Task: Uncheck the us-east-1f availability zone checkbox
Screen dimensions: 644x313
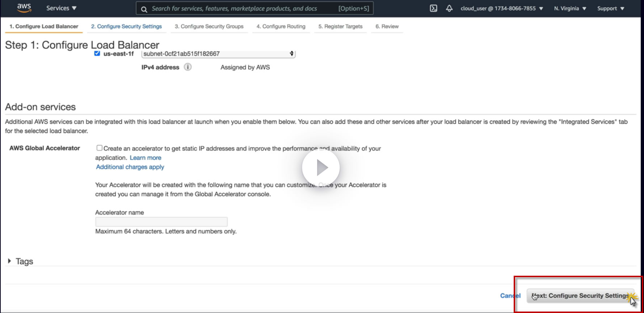Action: [97, 53]
